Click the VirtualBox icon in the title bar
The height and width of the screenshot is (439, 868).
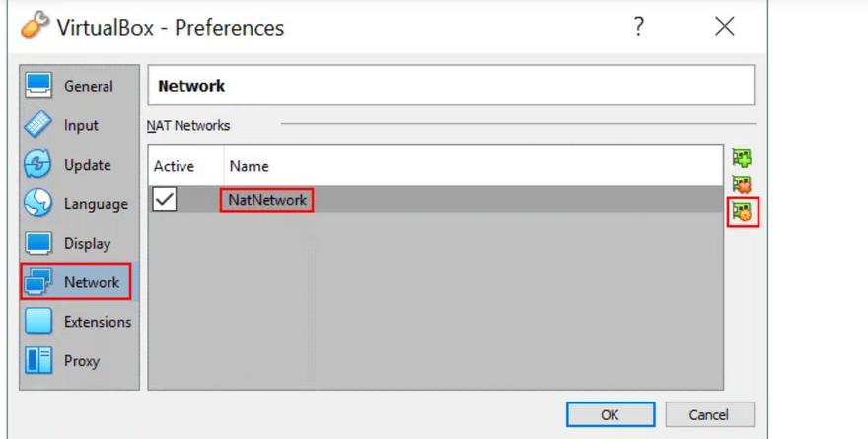pos(36,27)
